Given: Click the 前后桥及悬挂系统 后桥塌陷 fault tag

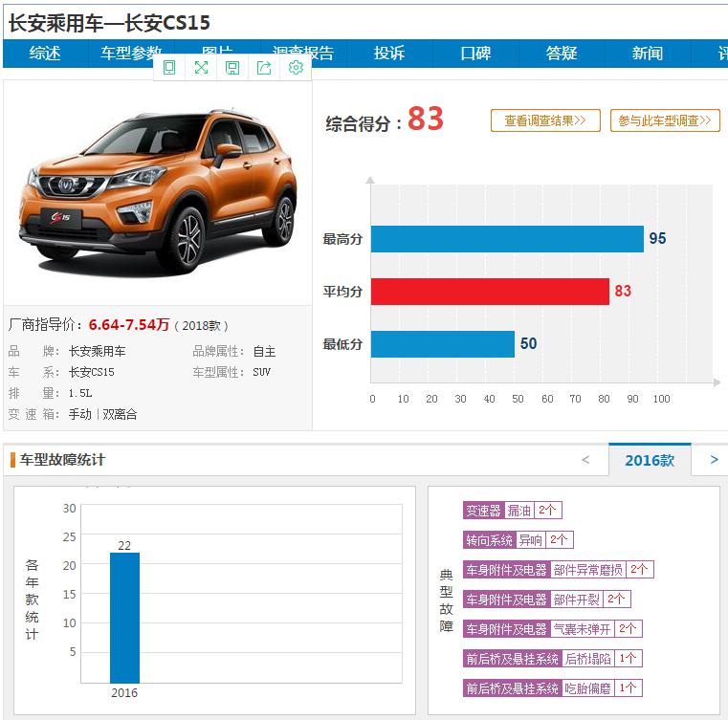Looking at the screenshot, I should click(x=553, y=659).
